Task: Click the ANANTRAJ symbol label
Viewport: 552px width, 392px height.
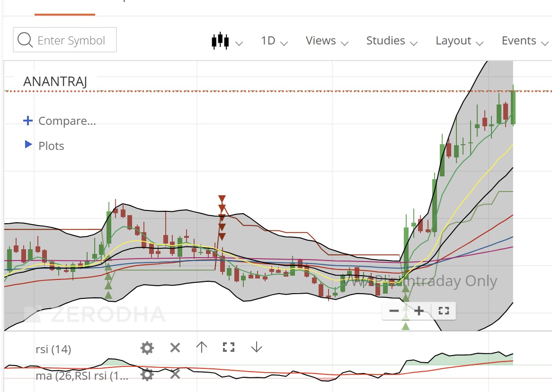Action: click(55, 81)
